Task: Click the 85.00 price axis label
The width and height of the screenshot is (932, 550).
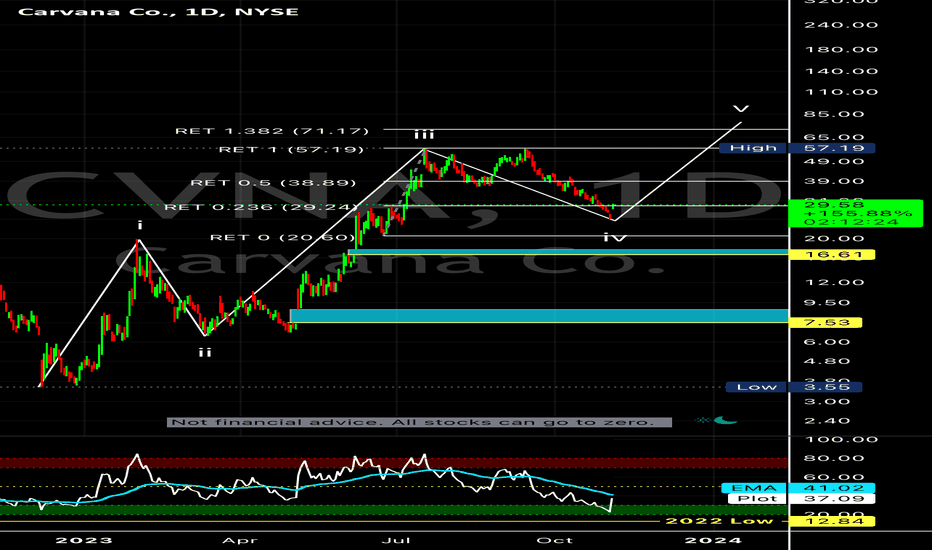Action: pyautogui.click(x=835, y=114)
